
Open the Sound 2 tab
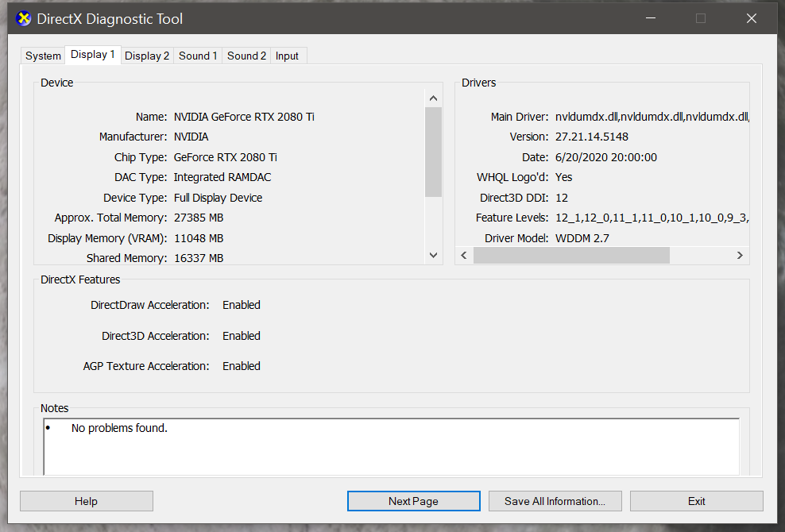[246, 56]
